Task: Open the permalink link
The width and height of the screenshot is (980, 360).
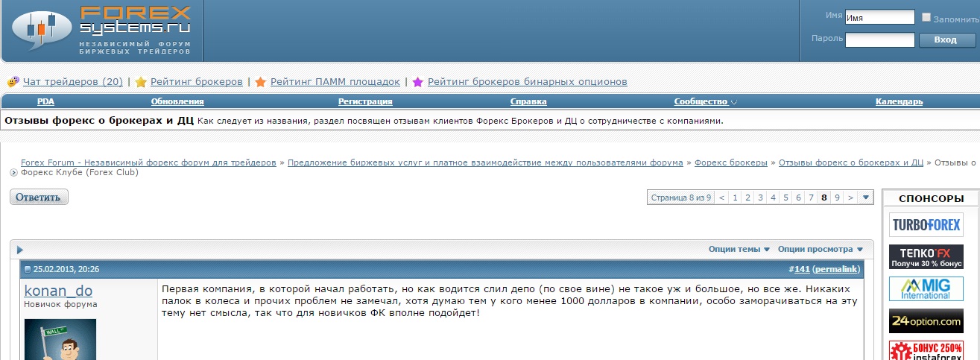Action: tap(836, 269)
